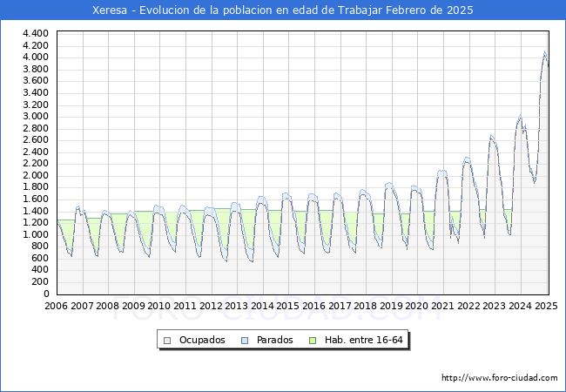The width and height of the screenshot is (566, 392).
Task: Click the 1.200 y-axis label
Action: 36,223
